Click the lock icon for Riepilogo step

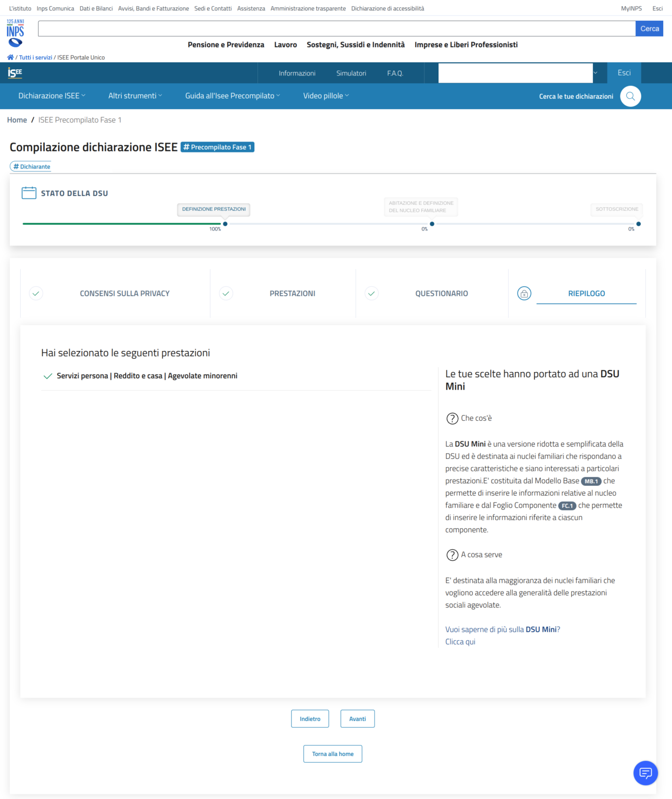524,293
